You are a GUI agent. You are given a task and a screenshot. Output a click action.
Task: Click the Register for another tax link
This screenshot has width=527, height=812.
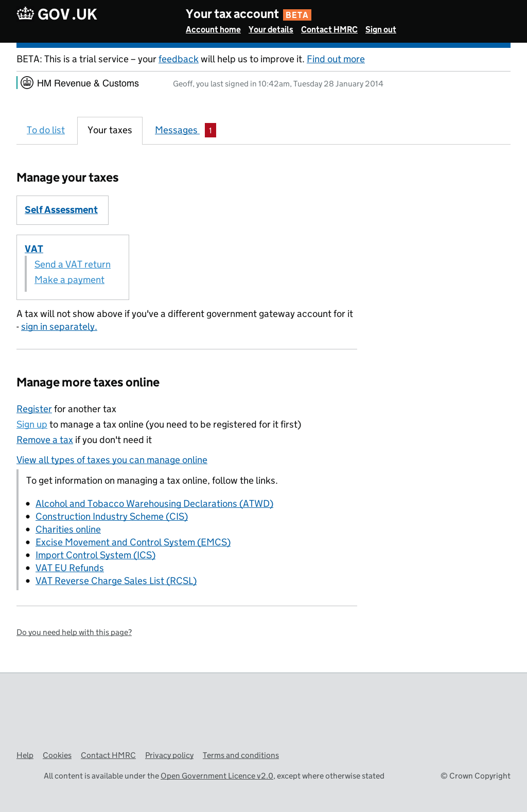34,409
